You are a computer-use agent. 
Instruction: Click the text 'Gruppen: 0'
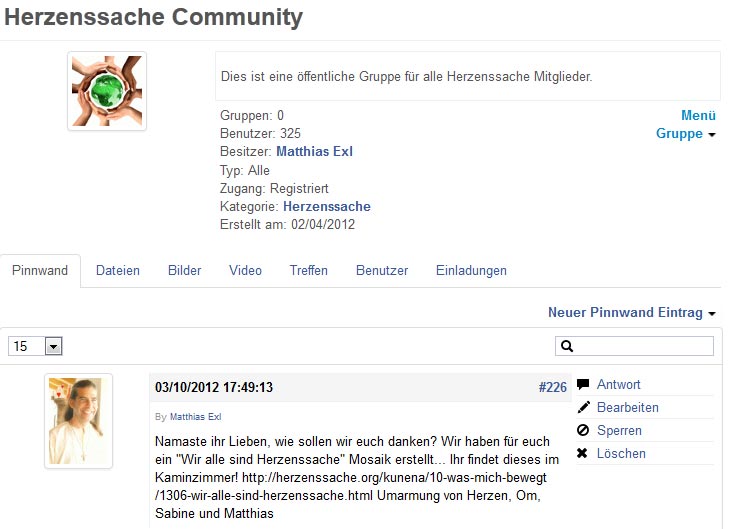click(252, 115)
